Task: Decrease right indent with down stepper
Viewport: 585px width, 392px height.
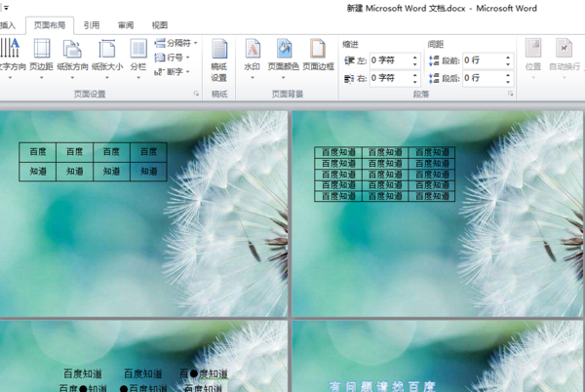Action: 415,82
